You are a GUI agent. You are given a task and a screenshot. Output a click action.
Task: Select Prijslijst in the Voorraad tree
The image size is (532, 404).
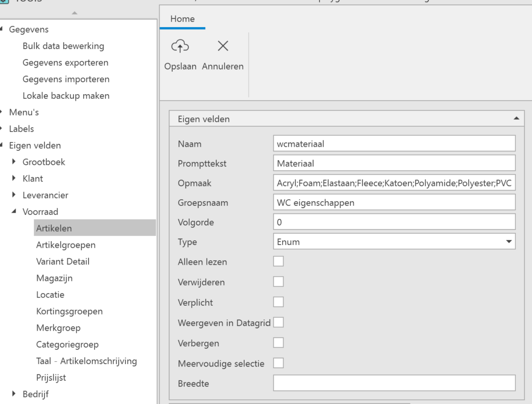pos(51,377)
